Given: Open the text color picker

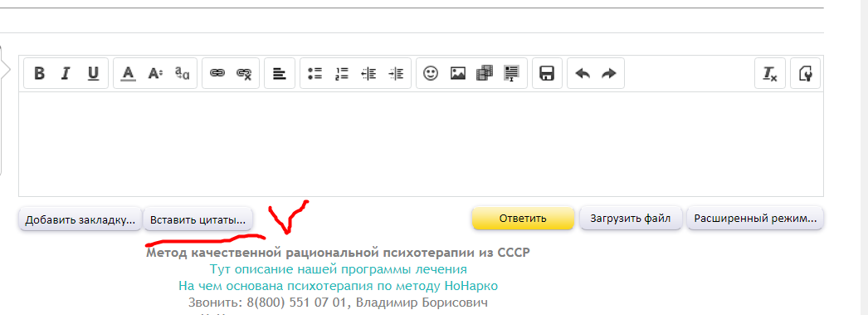Looking at the screenshot, I should tap(129, 73).
